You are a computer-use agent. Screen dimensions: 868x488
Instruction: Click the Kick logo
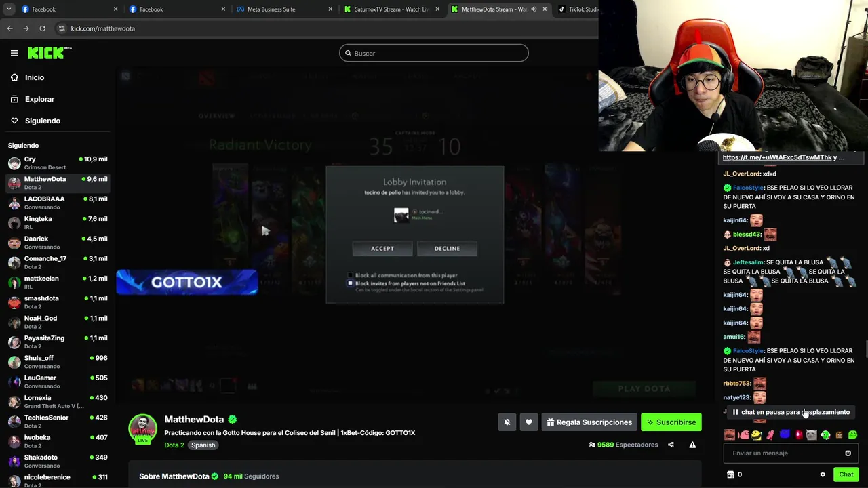50,53
